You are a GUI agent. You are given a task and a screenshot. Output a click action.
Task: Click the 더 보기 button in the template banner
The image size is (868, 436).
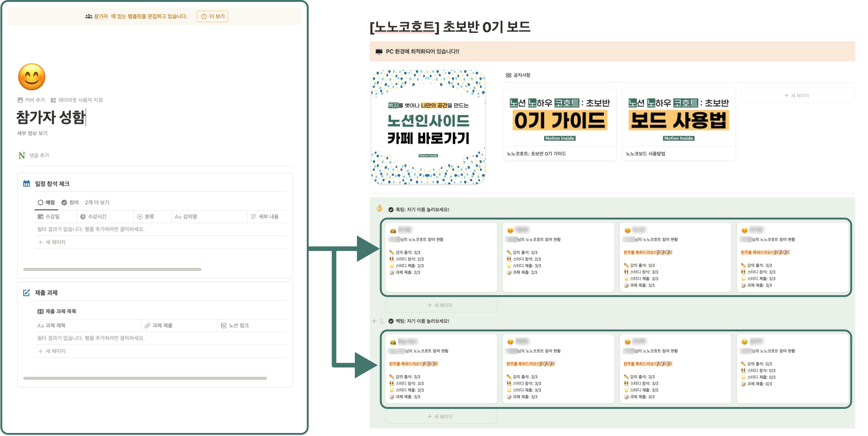[x=212, y=16]
